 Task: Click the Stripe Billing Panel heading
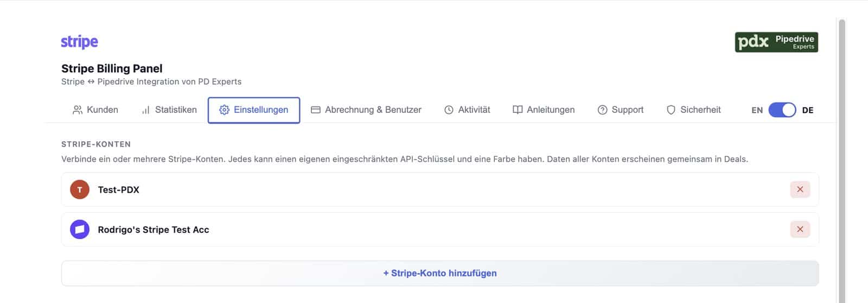[x=112, y=68]
